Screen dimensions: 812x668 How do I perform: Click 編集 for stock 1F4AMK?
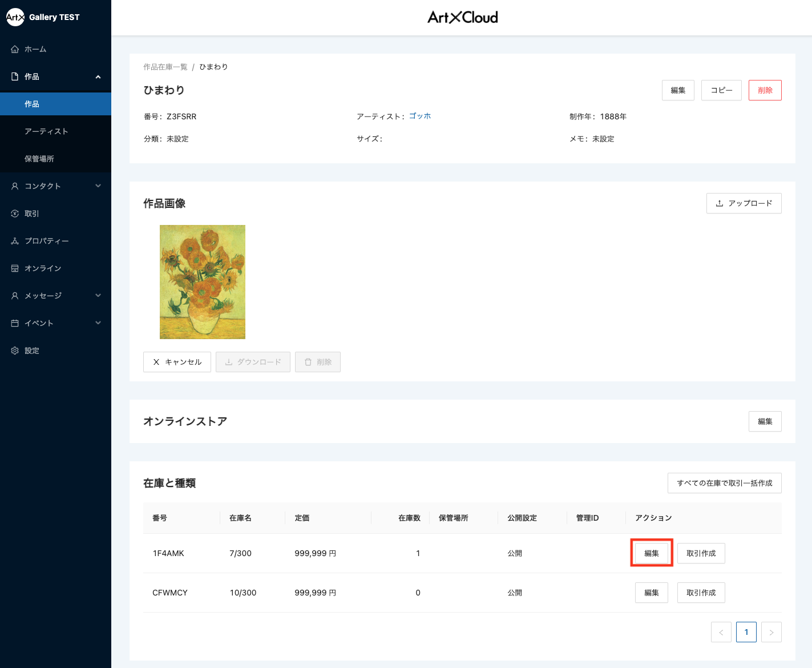coord(652,553)
